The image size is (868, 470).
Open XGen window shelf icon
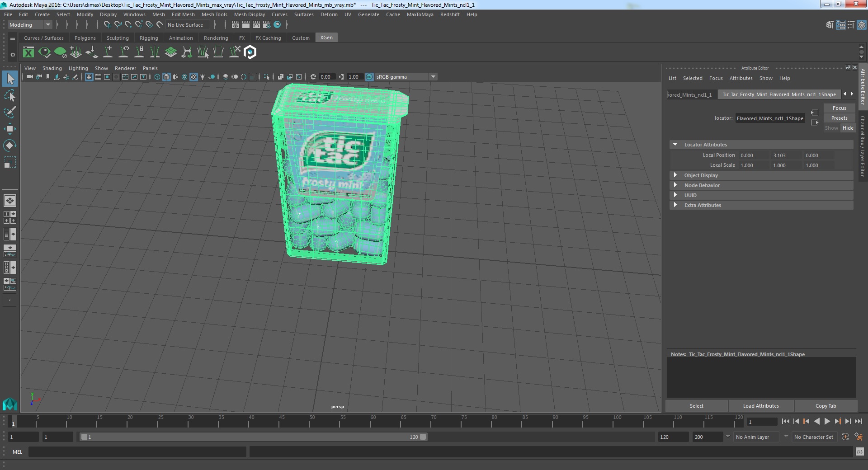28,52
